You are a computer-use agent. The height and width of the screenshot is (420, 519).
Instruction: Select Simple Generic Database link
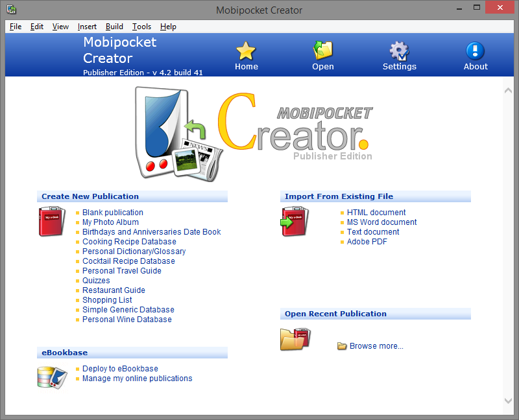pyautogui.click(x=128, y=310)
